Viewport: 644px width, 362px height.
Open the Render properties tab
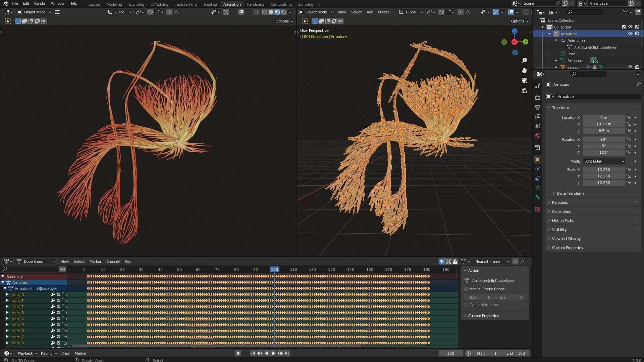(x=538, y=98)
